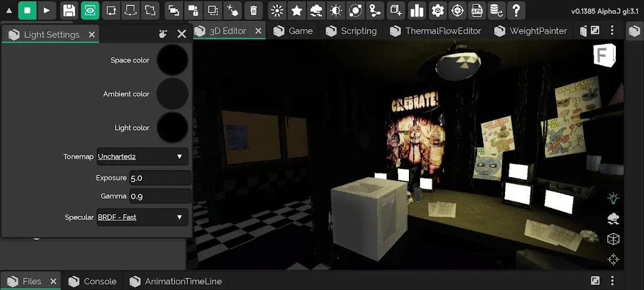Image resolution: width=644 pixels, height=290 pixels.
Task: Toggle the lightbulb lighting in viewport
Action: coord(613,198)
